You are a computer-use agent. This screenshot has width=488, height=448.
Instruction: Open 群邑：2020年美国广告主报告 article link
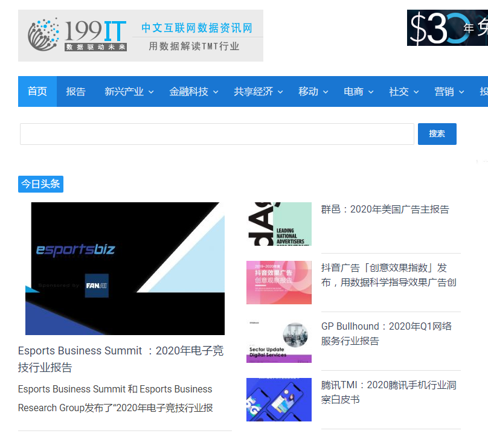[x=385, y=210]
